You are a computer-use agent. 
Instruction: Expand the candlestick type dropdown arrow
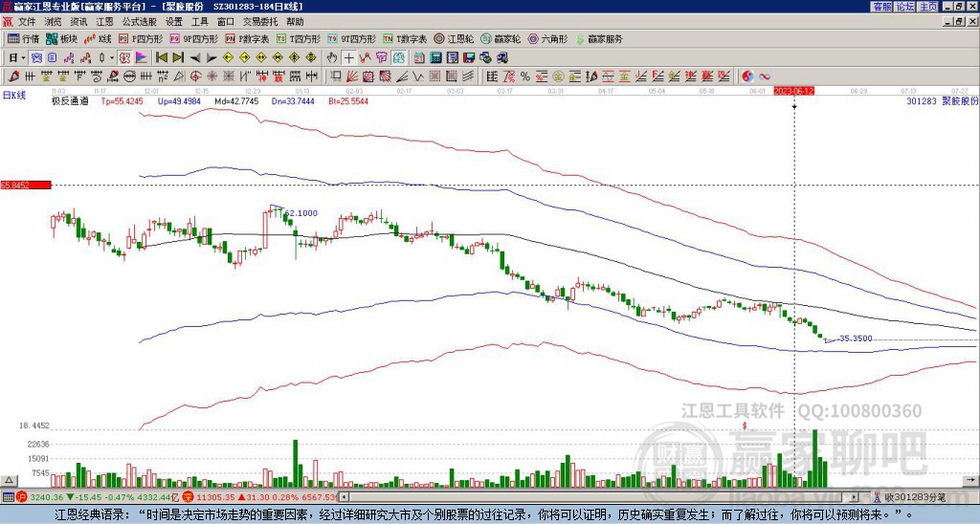(112, 58)
